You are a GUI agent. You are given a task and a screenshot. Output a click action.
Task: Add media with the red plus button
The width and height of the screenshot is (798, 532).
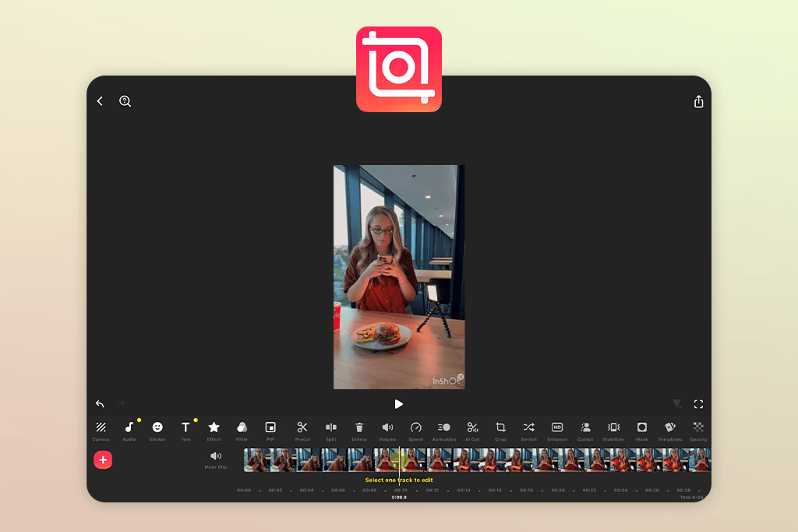tap(103, 460)
